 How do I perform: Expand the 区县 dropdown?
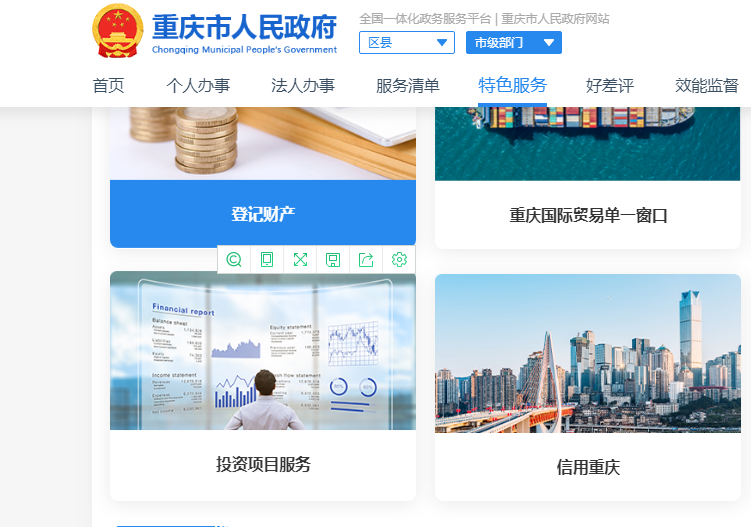(406, 43)
